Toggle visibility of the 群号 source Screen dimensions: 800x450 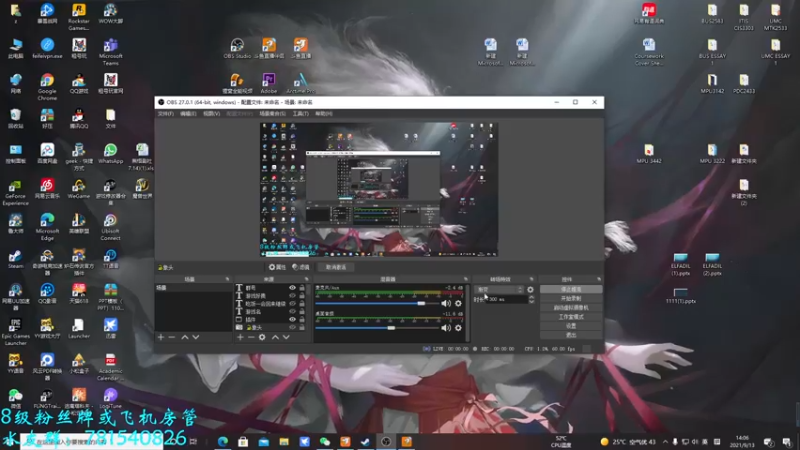click(292, 288)
